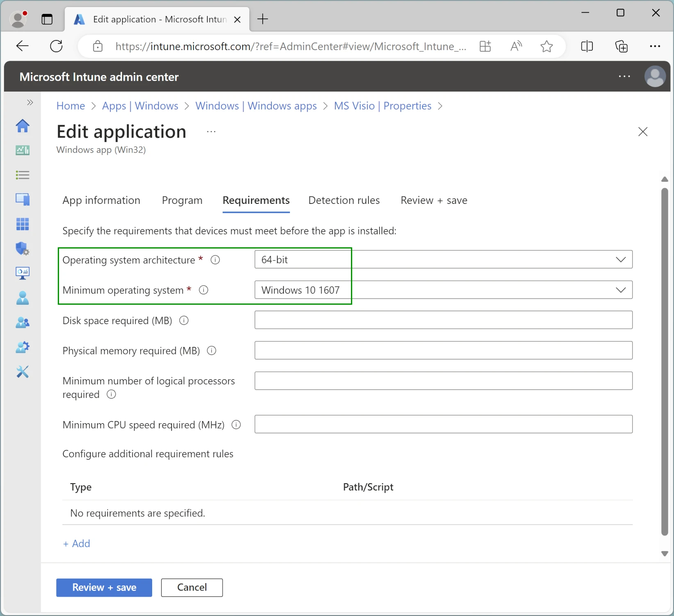Viewport: 674px width, 616px height.
Task: Open ellipsis menu next to Edit application
Action: coord(211,132)
